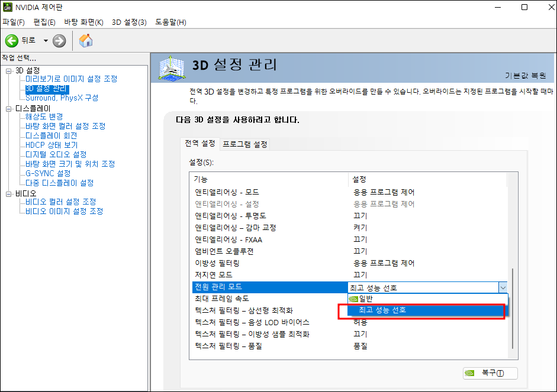Open the 3D 설정(3) menu
The image size is (557, 392).
tap(129, 22)
